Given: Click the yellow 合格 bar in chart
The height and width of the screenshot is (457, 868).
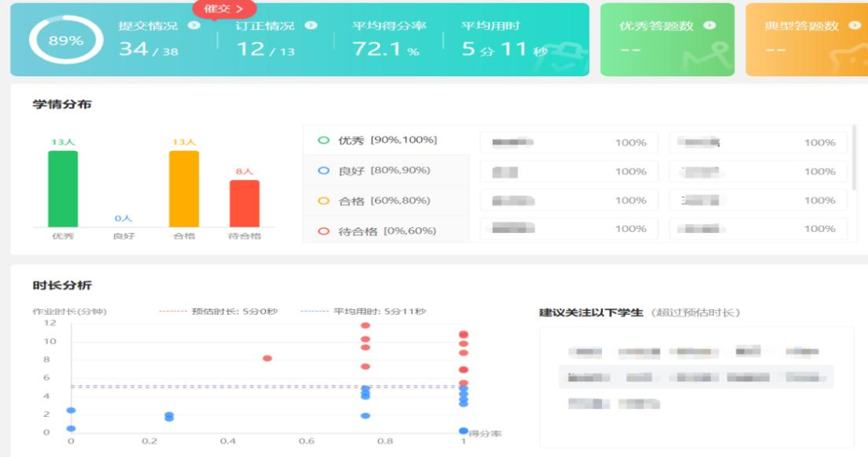Looking at the screenshot, I should tap(183, 189).
